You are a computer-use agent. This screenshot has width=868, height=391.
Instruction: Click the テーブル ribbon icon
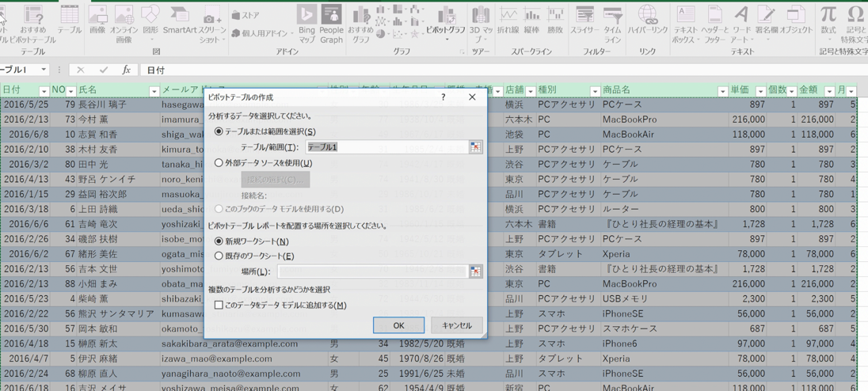point(69,21)
